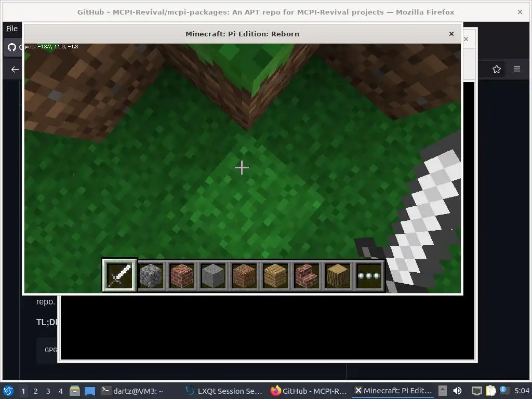Click the 5:04 taskbar clock

(522, 391)
